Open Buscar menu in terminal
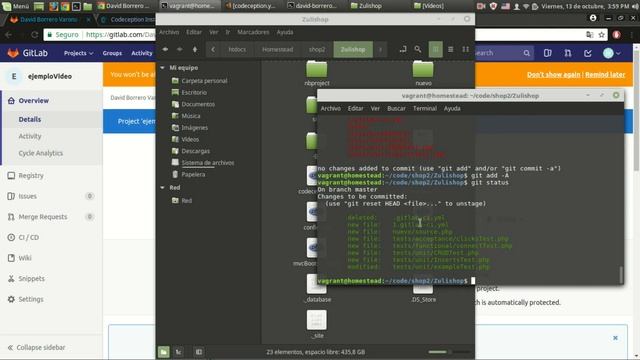640x360 pixels. (396, 109)
